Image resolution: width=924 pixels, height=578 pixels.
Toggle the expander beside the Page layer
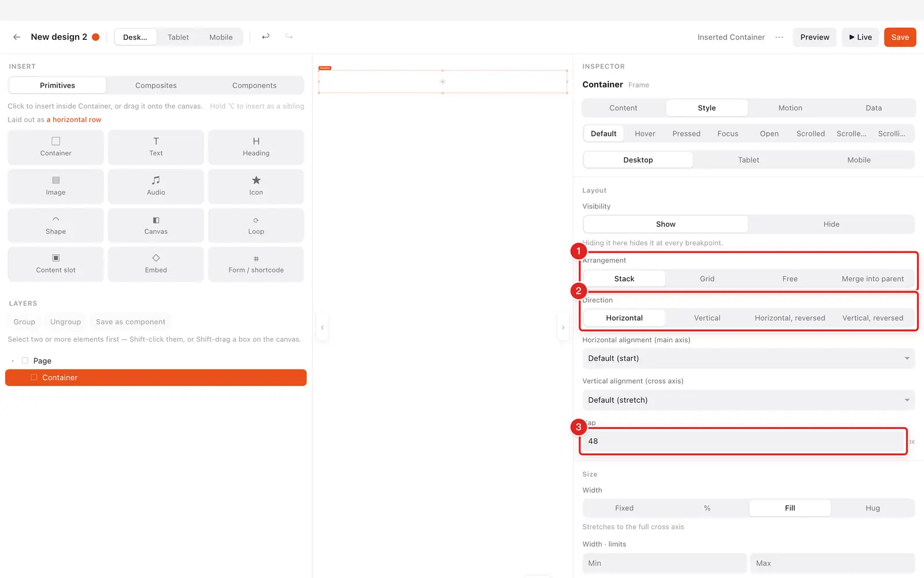[x=13, y=361]
